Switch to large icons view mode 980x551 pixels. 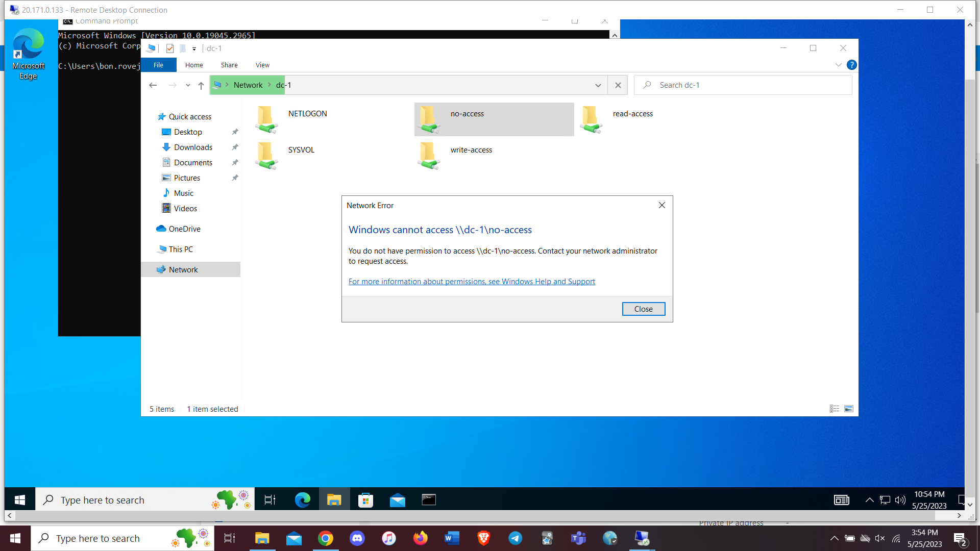(x=849, y=409)
